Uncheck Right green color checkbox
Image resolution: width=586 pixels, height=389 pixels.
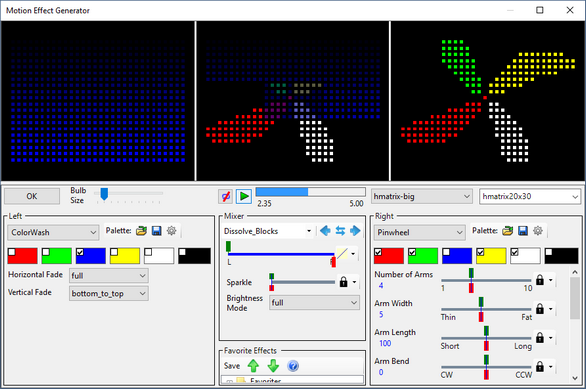click(x=412, y=252)
